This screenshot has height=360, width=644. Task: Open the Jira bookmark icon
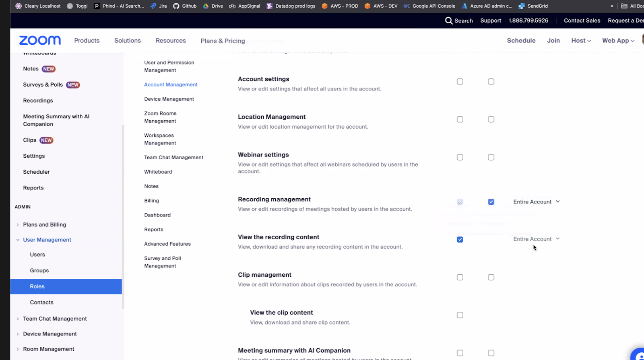point(153,6)
